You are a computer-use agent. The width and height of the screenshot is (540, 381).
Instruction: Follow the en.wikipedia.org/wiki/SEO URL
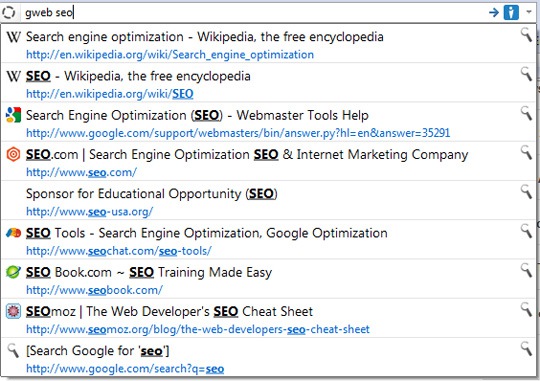[110, 94]
